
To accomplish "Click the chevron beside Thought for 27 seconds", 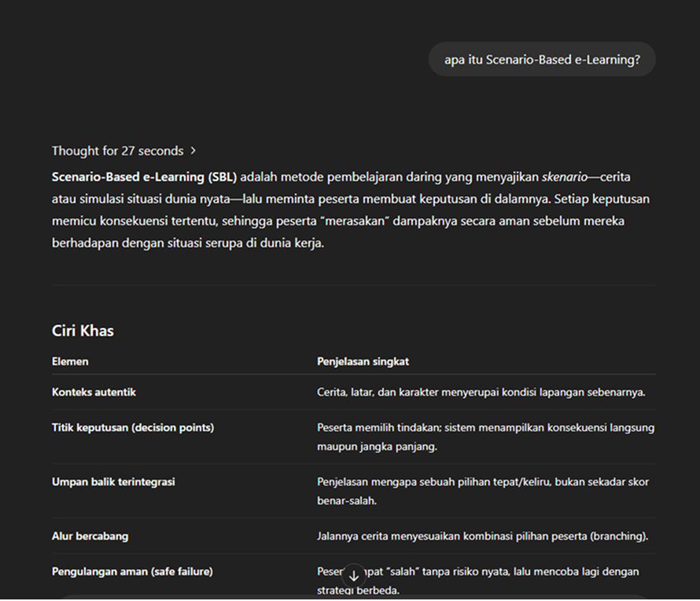I will coord(193,150).
